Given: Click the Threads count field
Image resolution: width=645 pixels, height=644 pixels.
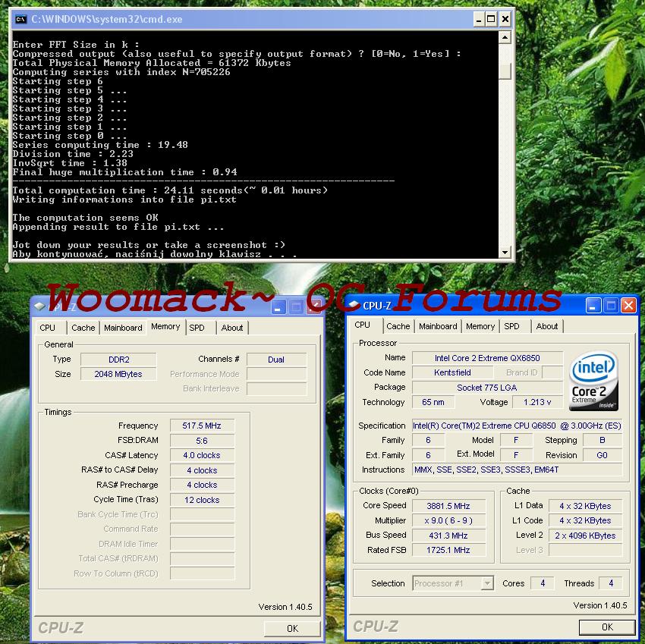Looking at the screenshot, I should coord(611,583).
